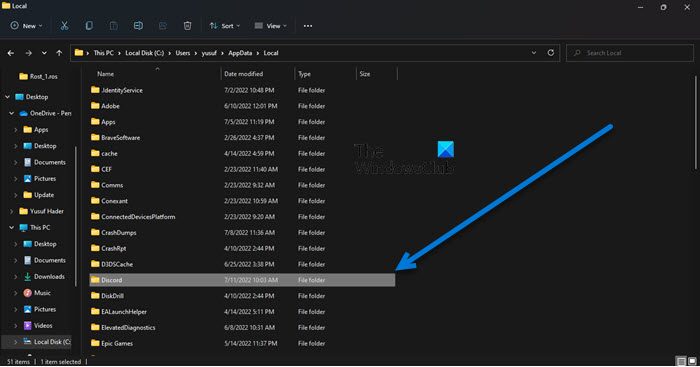Viewport: 700px width, 367px height.
Task: Collapse the This PC tree node
Action: tap(12, 228)
